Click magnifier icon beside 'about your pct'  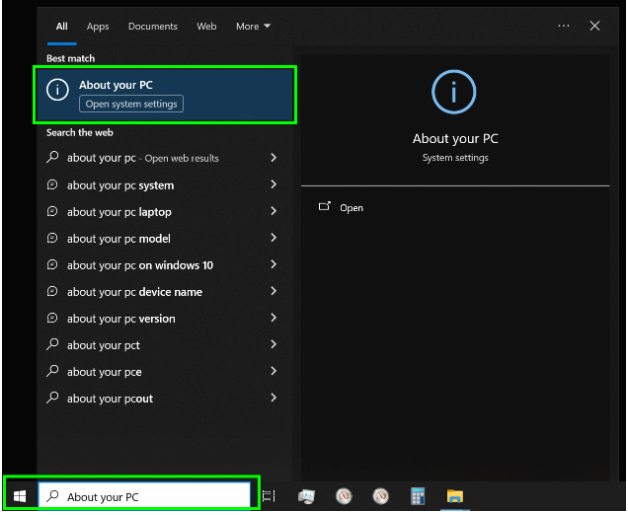(52, 344)
